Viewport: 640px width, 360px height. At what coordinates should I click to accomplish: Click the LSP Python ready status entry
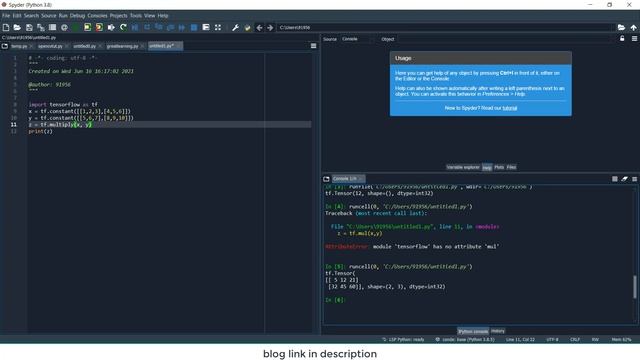click(403, 339)
